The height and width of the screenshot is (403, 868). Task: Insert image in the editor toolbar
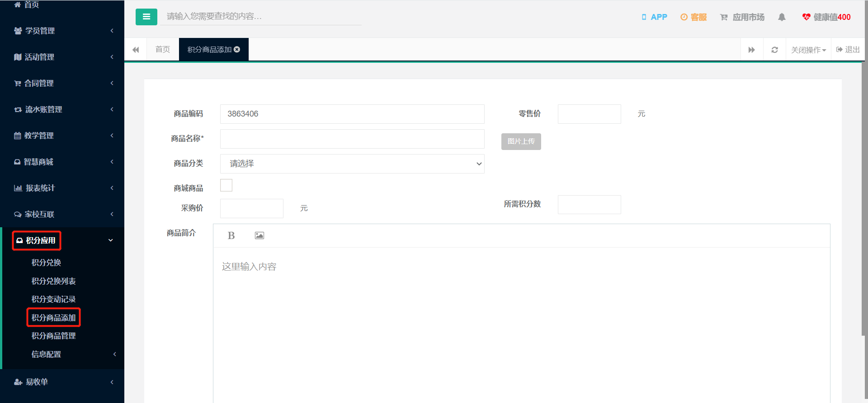point(259,235)
